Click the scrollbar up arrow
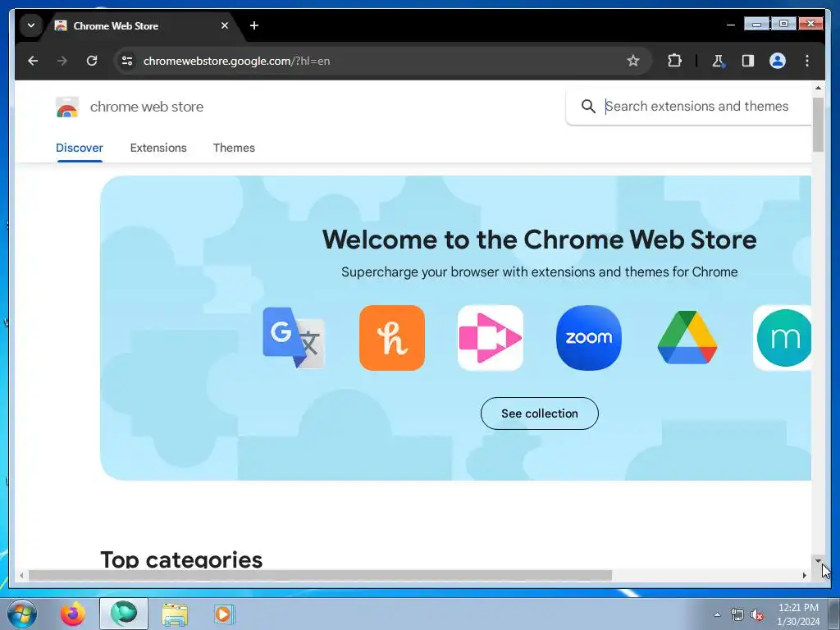Screen dimensions: 840x630 coord(818,88)
